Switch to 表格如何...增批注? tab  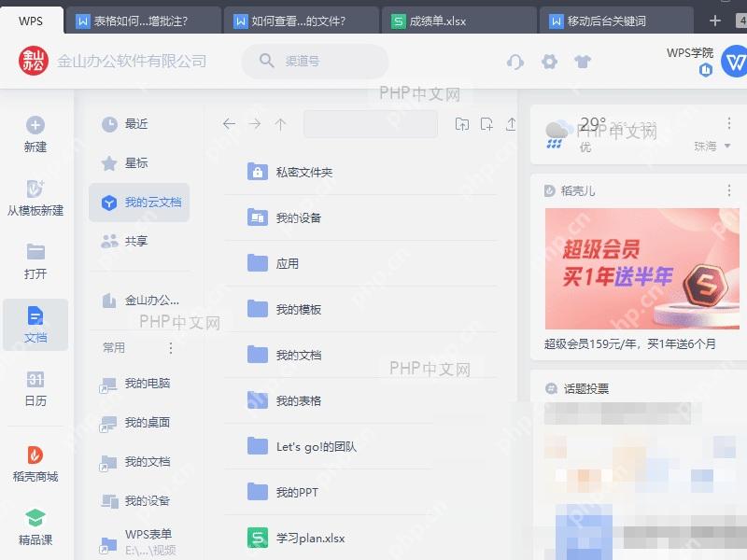[143, 21]
